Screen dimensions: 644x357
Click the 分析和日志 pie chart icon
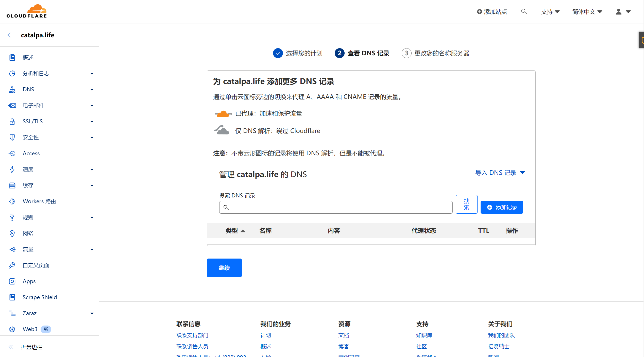point(12,74)
